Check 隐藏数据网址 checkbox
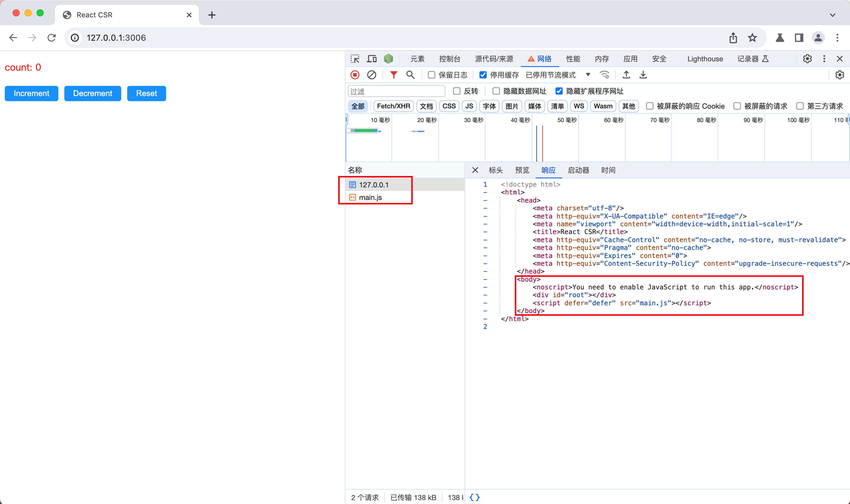This screenshot has width=850, height=504. (496, 91)
